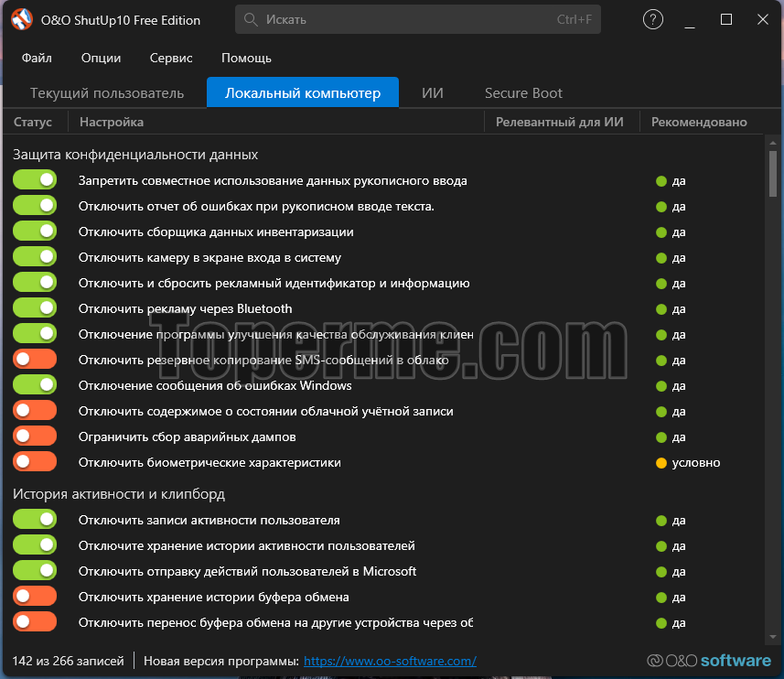Click yellow 'условно' dot for biometric characteristics
The width and height of the screenshot is (784, 679).
tap(661, 463)
